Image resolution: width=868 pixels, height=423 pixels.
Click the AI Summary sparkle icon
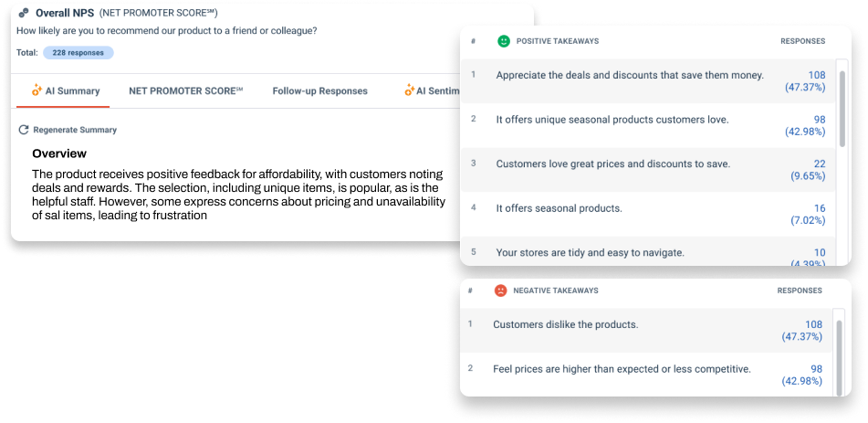[x=37, y=90]
